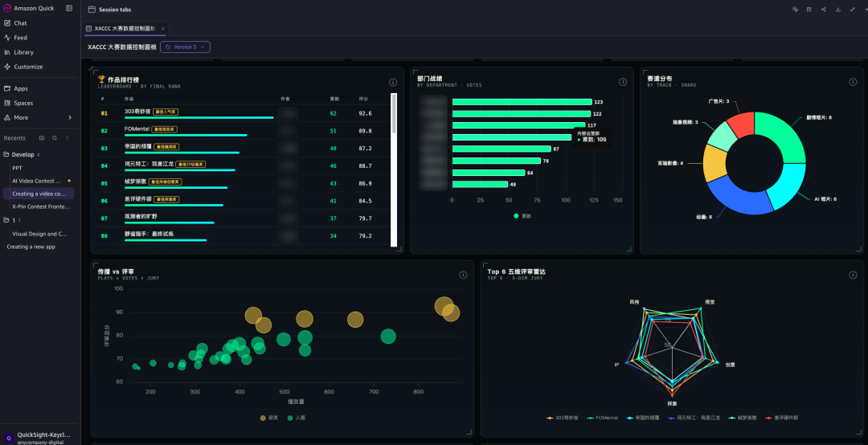Toggle the 获奖 legend in the scatter chart
Image resolution: width=868 pixels, height=445 pixels.
pos(269,418)
